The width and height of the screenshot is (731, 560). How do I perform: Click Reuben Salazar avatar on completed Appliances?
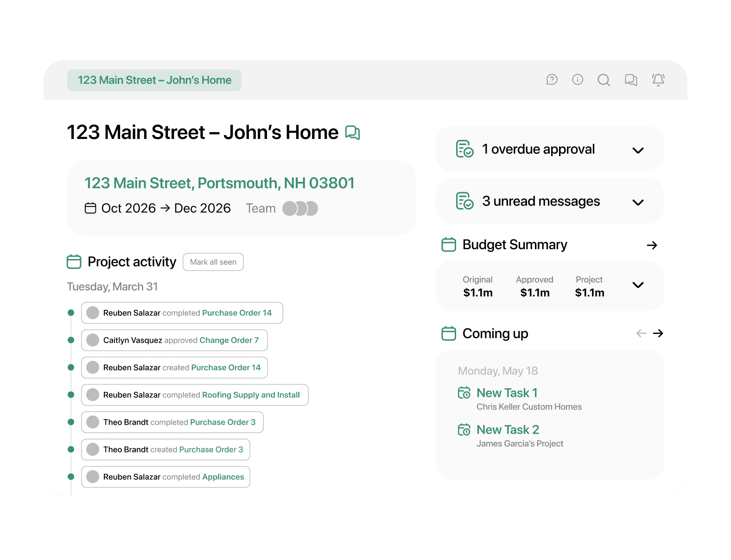pos(93,477)
